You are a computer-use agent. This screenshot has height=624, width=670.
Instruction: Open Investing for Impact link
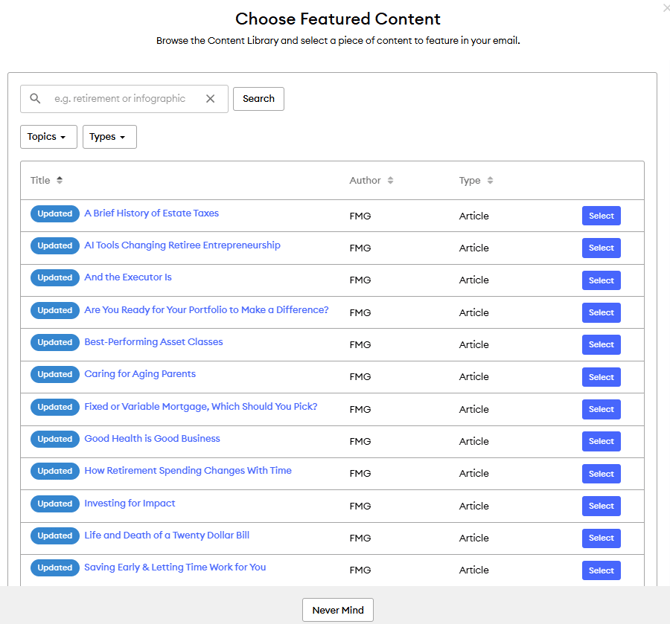pyautogui.click(x=129, y=503)
